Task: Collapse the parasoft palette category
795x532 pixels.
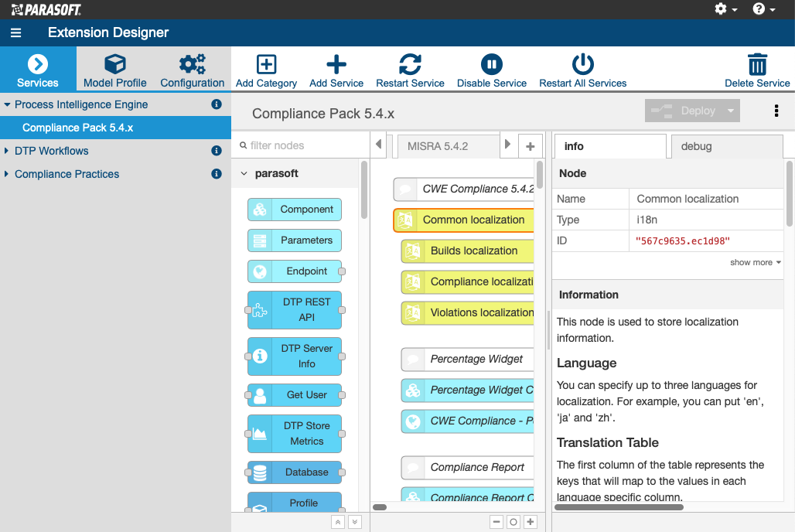Action: click(244, 173)
